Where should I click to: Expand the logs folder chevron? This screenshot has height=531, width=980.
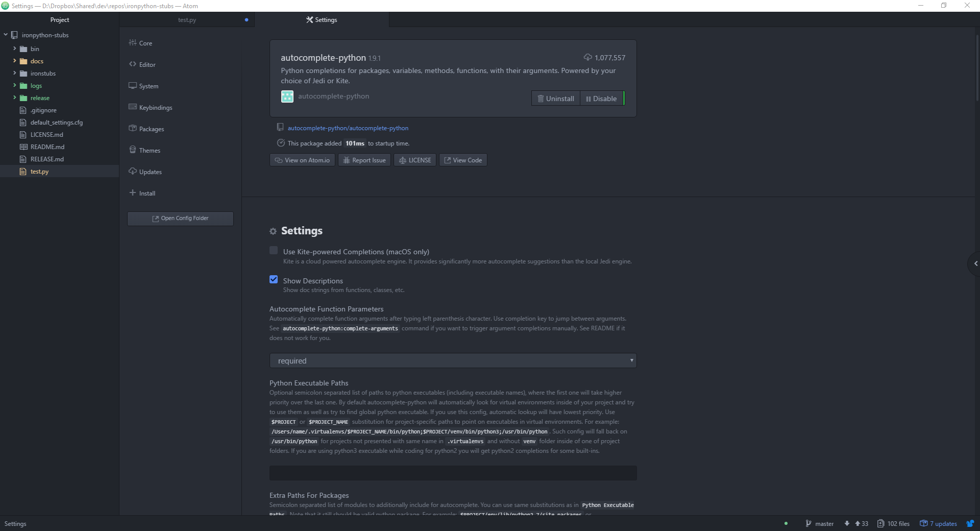pos(14,85)
